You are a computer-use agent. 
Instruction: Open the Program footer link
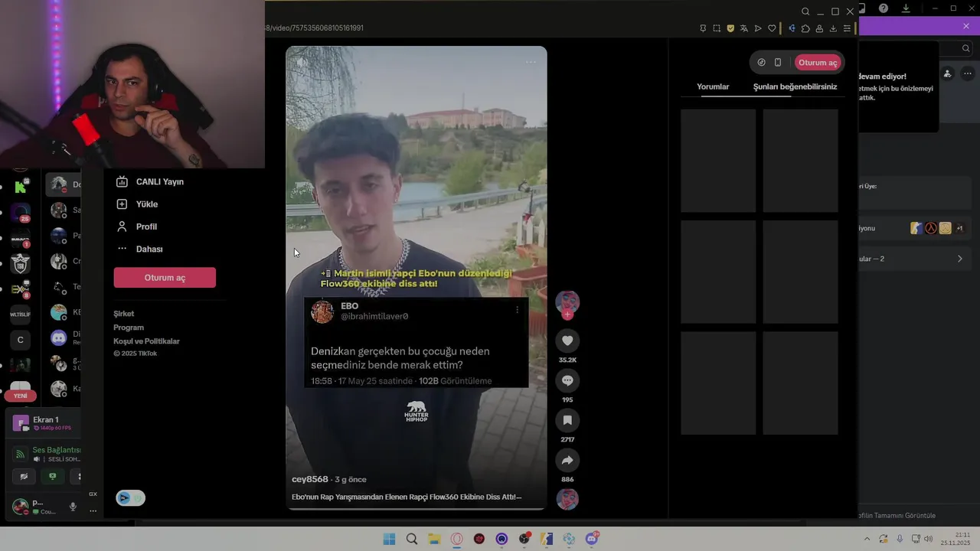(x=129, y=328)
